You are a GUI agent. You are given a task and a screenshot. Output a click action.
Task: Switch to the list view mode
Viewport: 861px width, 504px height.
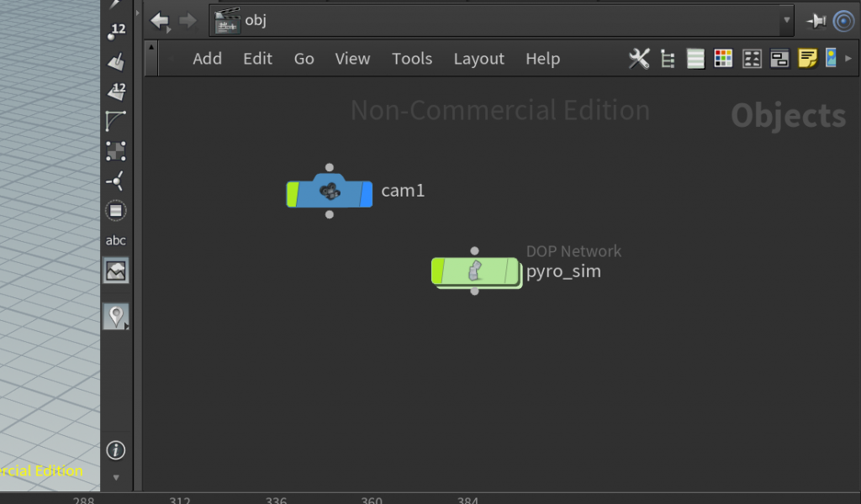[695, 59]
